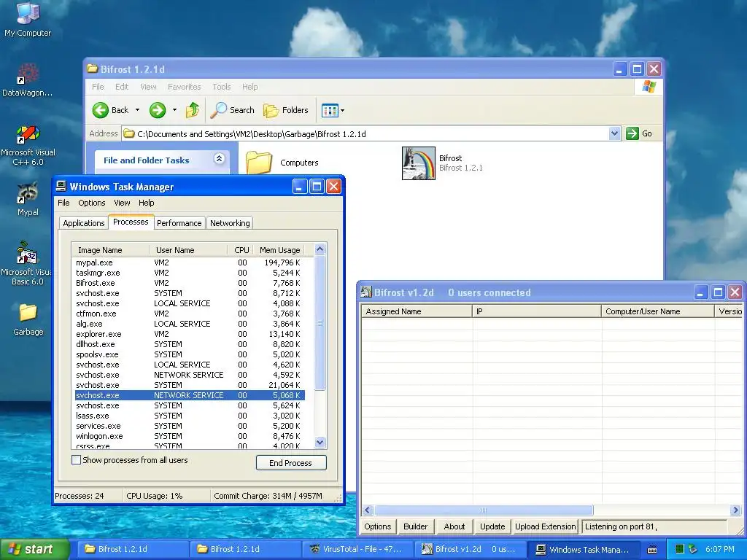This screenshot has width=747, height=560.
Task: Switch to the Applications tab
Action: 83,223
